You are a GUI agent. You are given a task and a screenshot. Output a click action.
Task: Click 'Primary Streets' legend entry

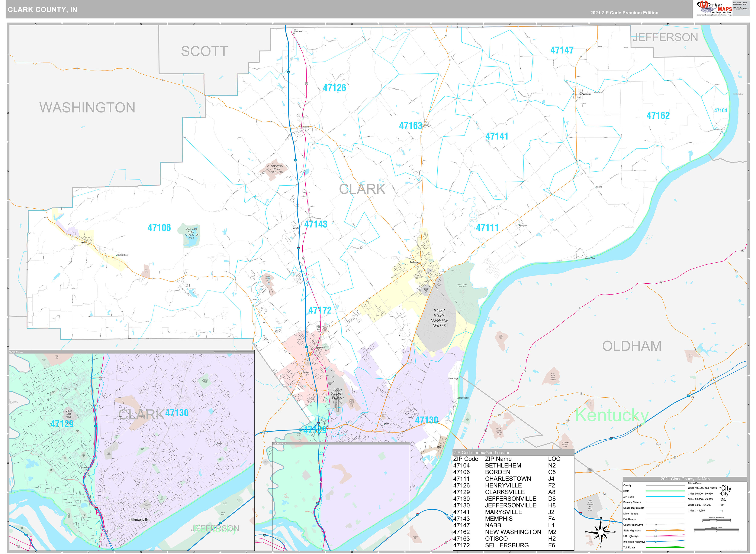[632, 502]
